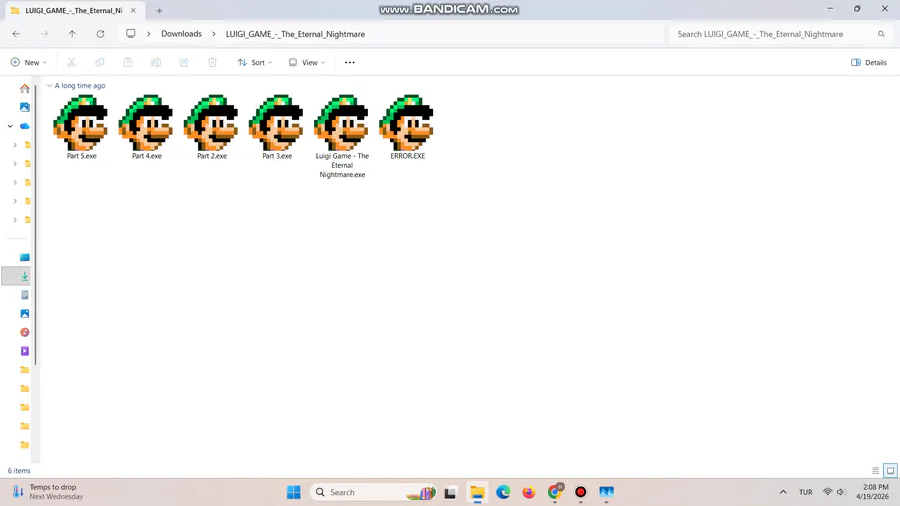This screenshot has height=506, width=900.
Task: Collapse the OneDrive tree chevron
Action: (10, 126)
